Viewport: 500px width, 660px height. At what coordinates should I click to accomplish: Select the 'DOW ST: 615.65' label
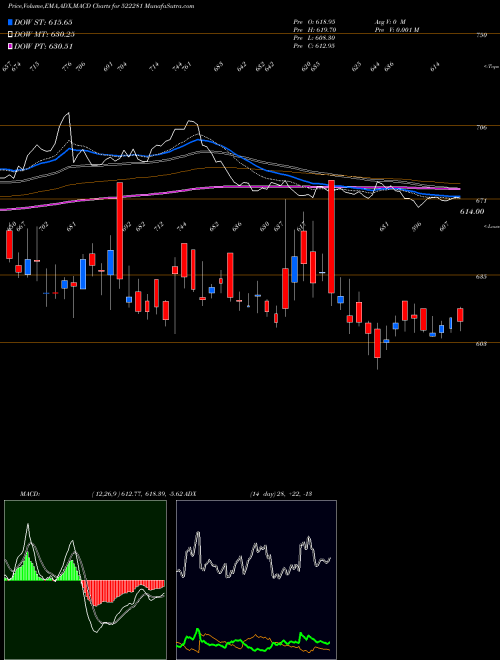pyautogui.click(x=43, y=22)
